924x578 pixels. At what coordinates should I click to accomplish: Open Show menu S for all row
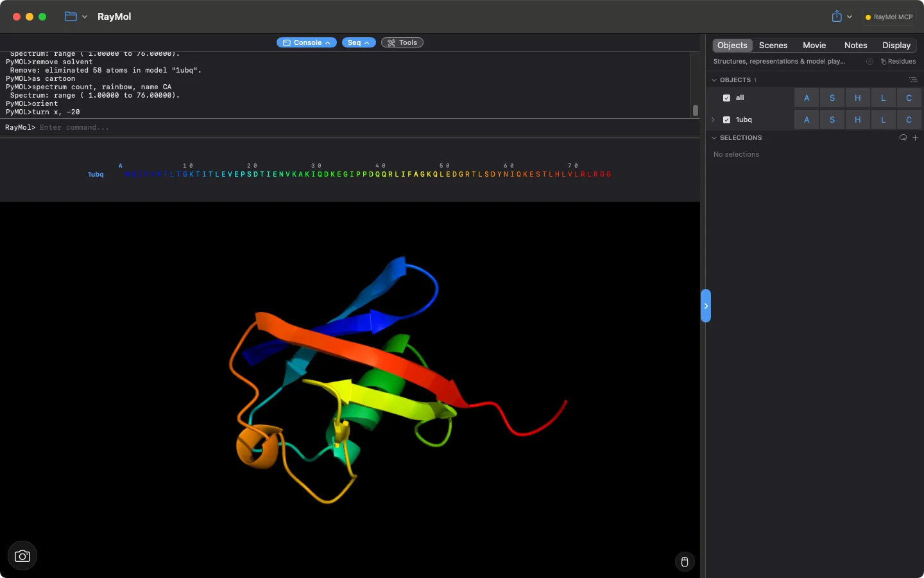point(832,98)
